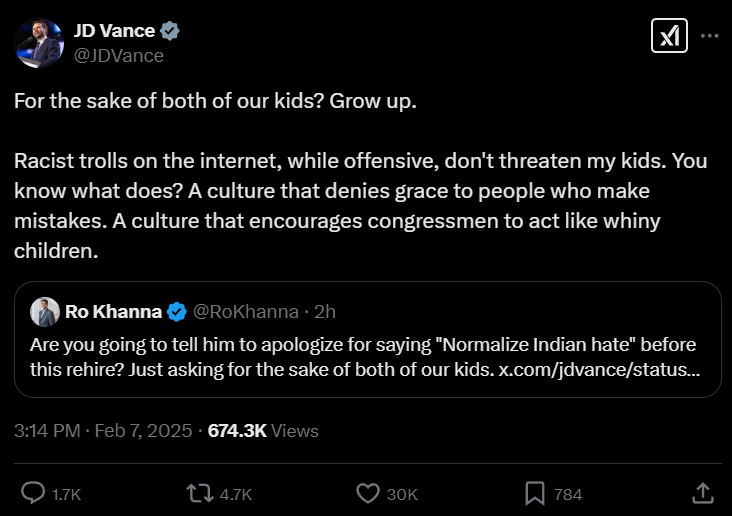Click JD Vance's verified badge
This screenshot has height=516, width=732.
tap(171, 31)
